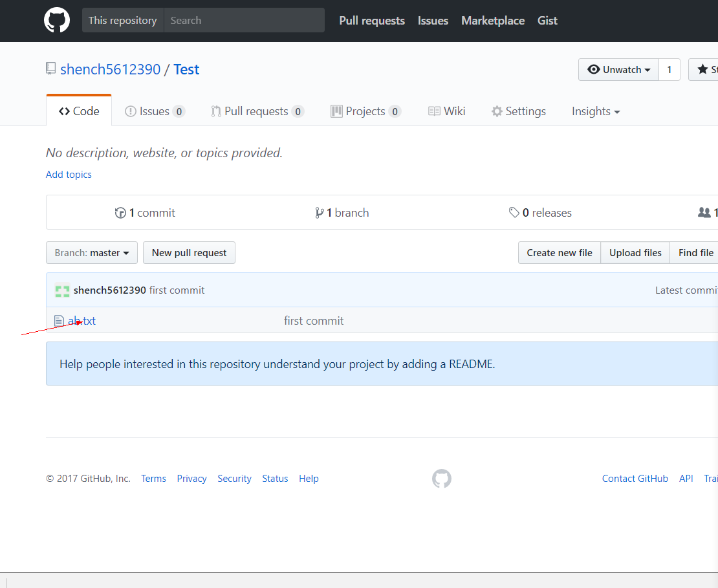Click first commit message in header row
Screen dimensions: 718x588
tap(177, 290)
